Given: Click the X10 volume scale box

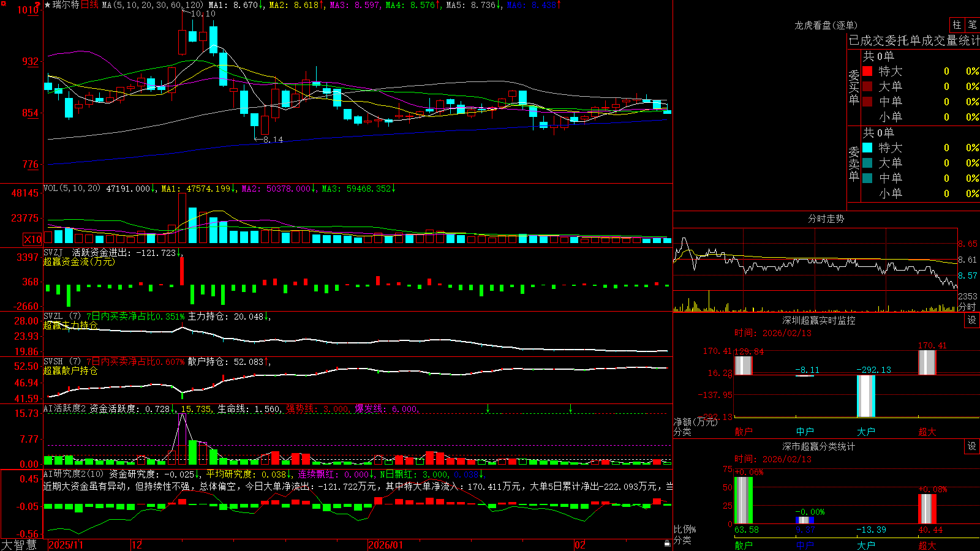Looking at the screenshot, I should click(x=32, y=239).
